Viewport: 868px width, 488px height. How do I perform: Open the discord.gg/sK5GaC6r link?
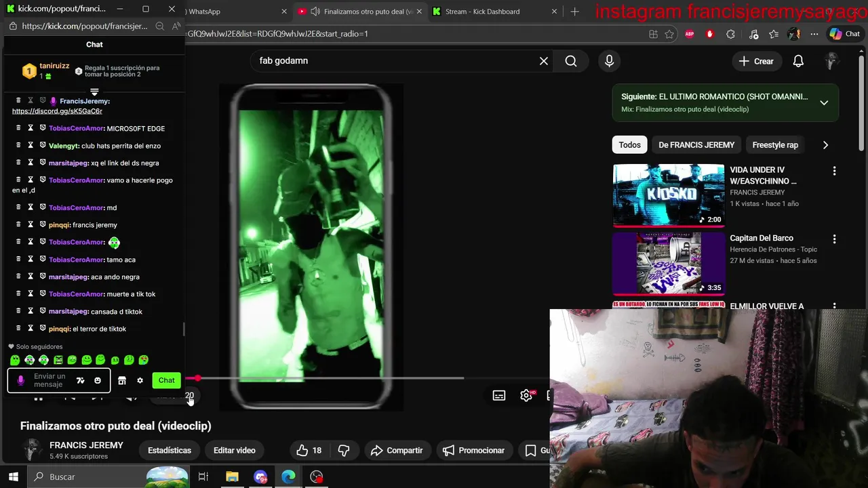point(57,111)
